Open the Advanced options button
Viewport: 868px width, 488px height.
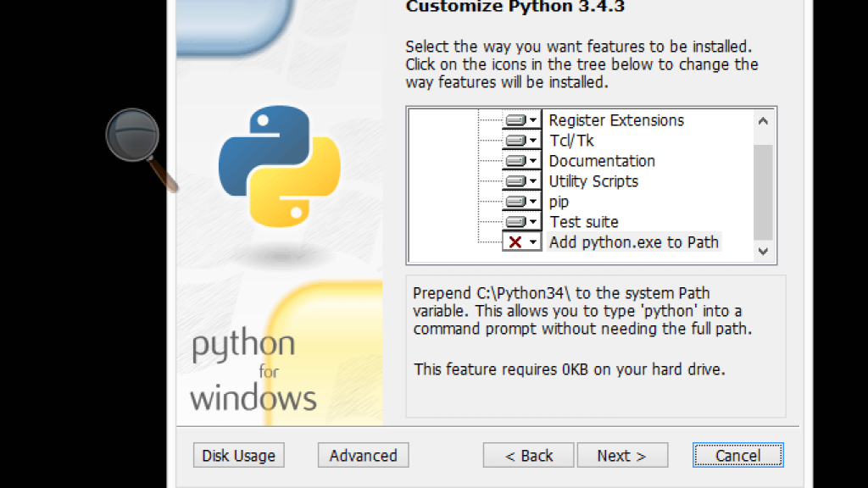coord(363,455)
